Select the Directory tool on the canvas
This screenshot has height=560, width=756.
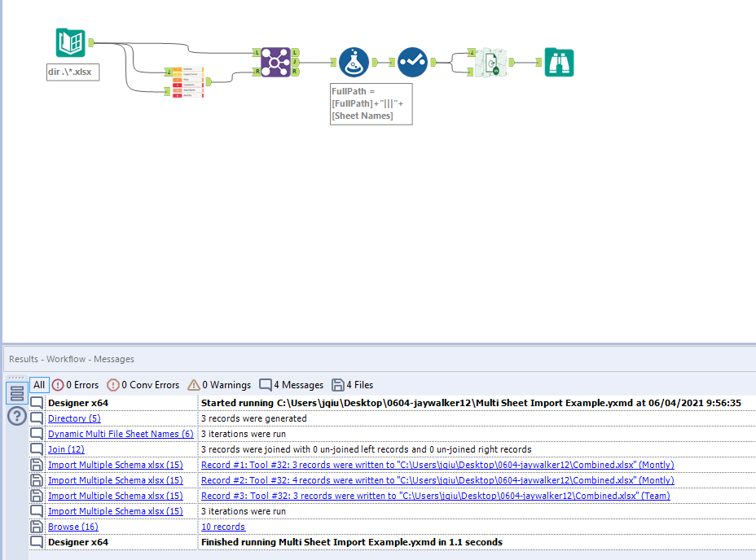(x=70, y=43)
